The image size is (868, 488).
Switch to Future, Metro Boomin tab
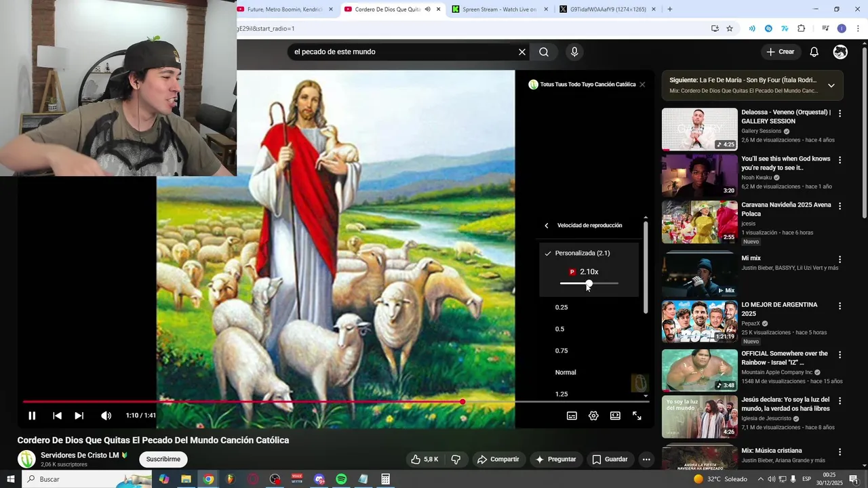tap(285, 9)
